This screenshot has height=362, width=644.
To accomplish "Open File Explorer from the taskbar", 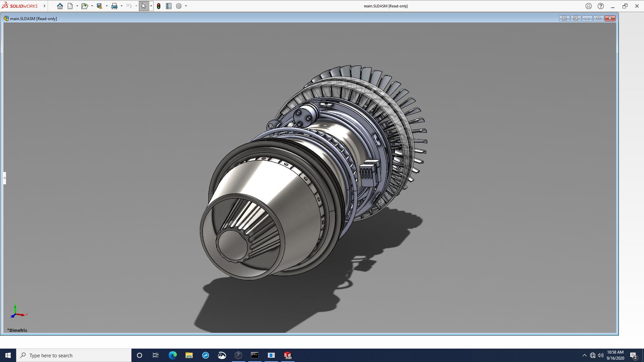I will click(x=189, y=355).
